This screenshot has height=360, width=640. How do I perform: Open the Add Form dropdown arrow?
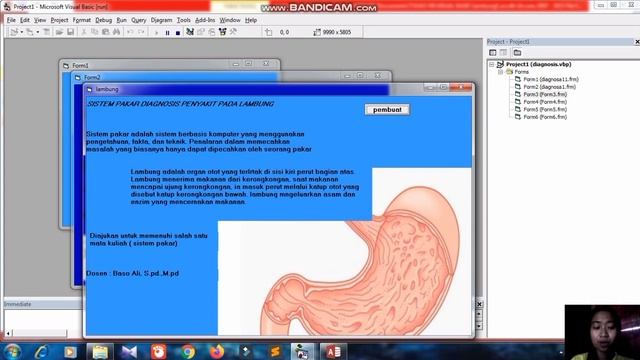tap(38, 32)
